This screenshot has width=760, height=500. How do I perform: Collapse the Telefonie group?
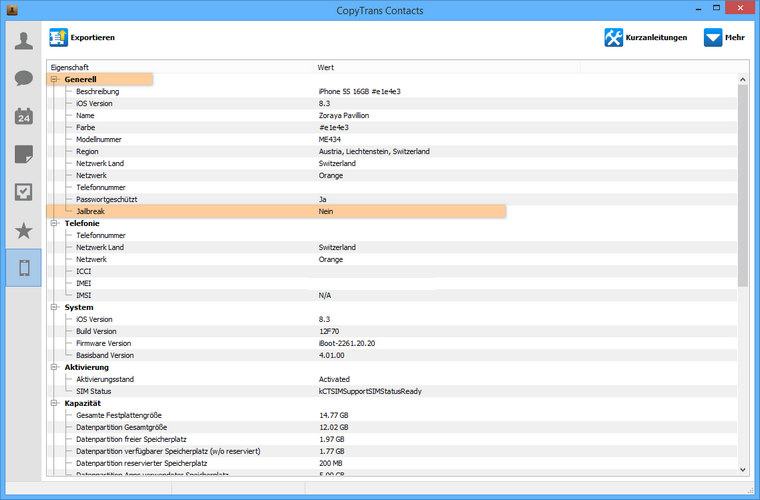[x=54, y=223]
